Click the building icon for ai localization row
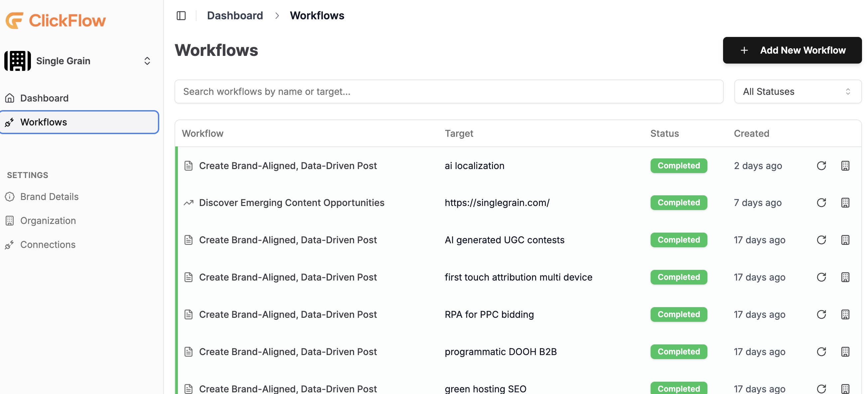The image size is (868, 394). pyautogui.click(x=845, y=166)
